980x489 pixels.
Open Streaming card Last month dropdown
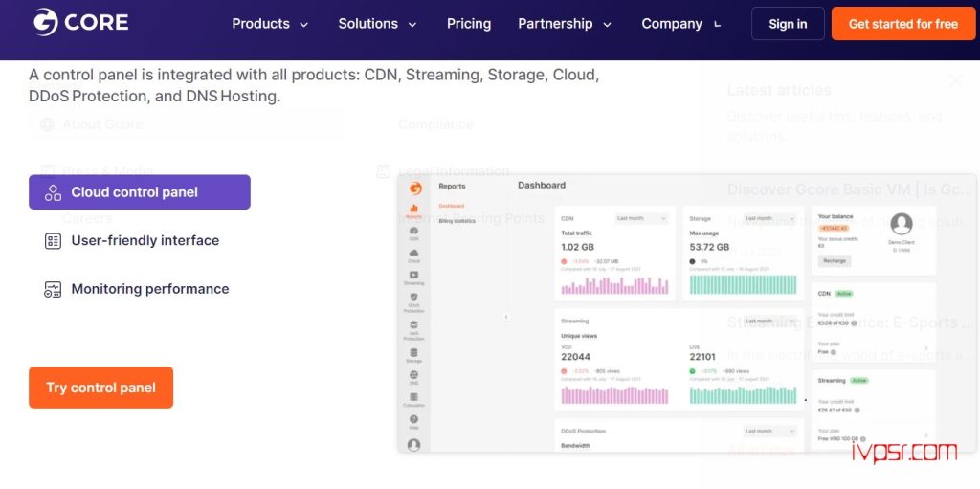click(769, 321)
